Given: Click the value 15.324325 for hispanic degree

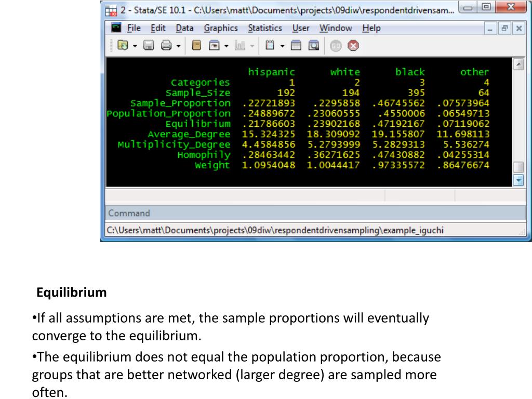Looking at the screenshot, I should (x=269, y=134).
